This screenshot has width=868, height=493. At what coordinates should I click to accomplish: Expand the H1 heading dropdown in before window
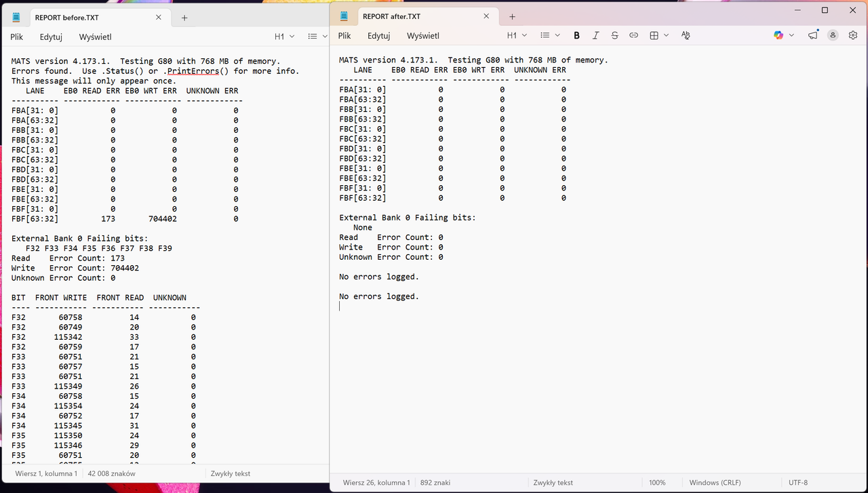(284, 37)
